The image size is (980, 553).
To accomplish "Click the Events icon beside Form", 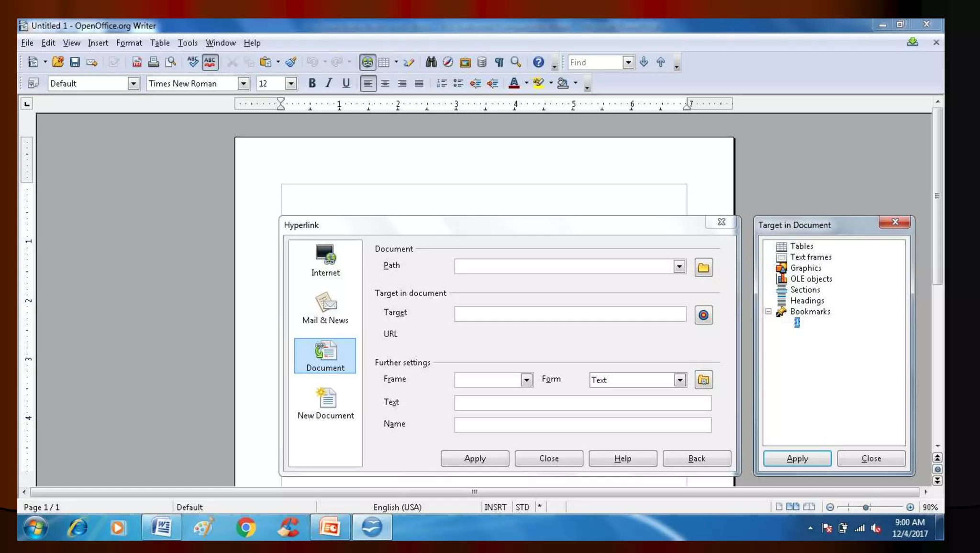I will (703, 380).
